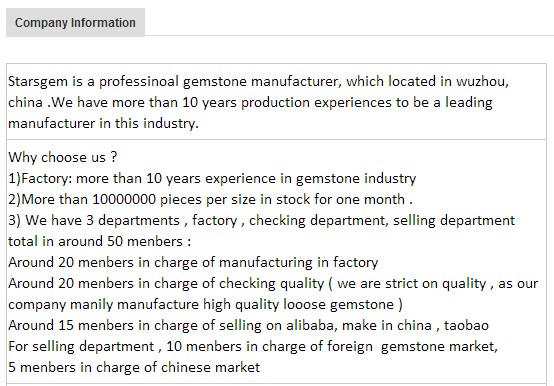Click 'manufacturer in this industry' text
554x386 pixels.
103,124
